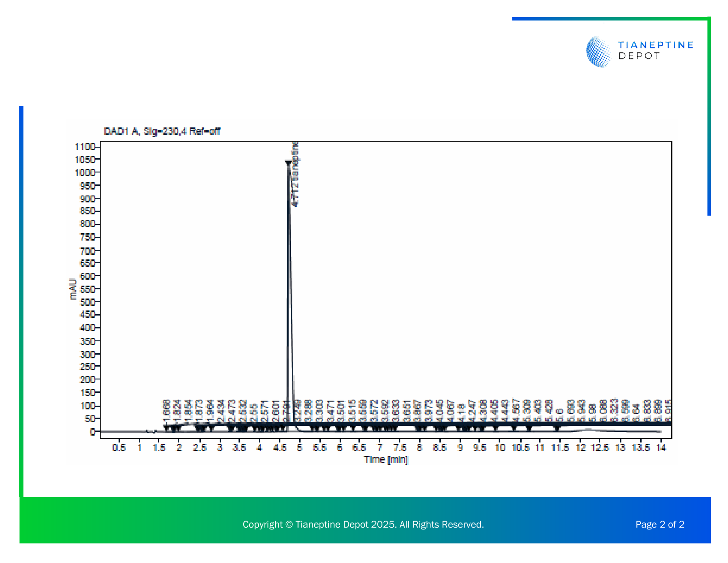Click the Time [min] x-axis label
728x563 pixels.
[x=386, y=460]
